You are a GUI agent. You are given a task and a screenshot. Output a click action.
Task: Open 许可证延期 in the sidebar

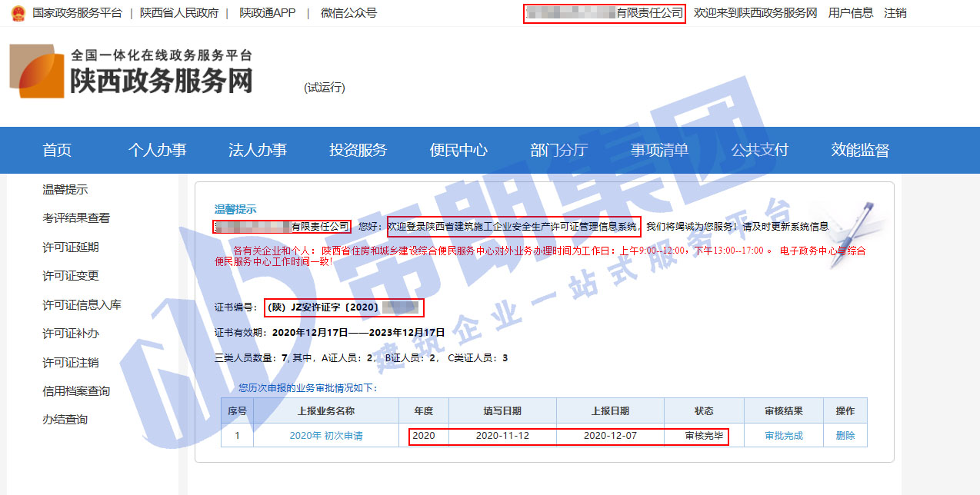click(x=71, y=247)
